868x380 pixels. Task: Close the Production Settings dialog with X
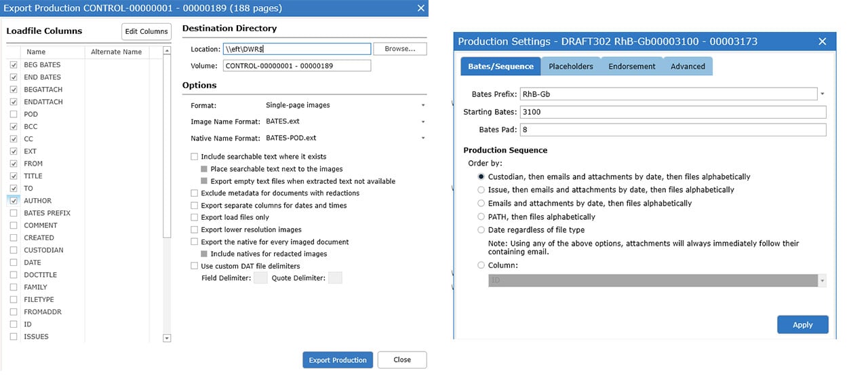(822, 41)
